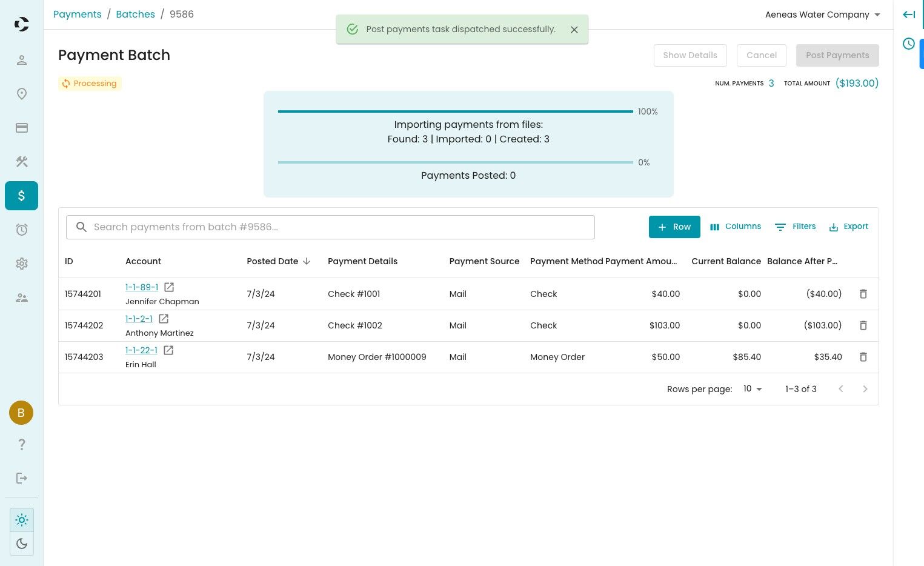
Task: Open the Aeneas Water Company dropdown
Action: (x=822, y=15)
